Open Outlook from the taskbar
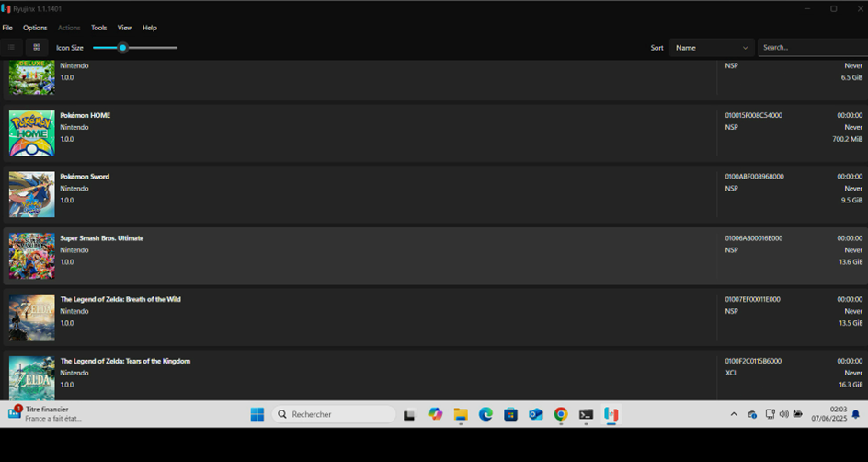Screen dimensions: 868x462 click(x=536, y=414)
